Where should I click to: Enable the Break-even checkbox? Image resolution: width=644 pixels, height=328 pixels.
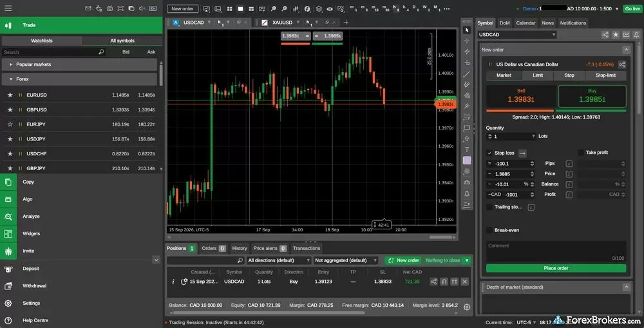pos(489,230)
